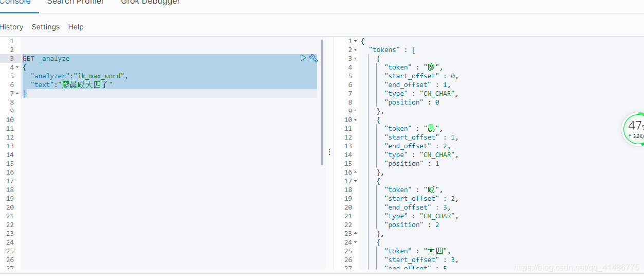Screen dimensions: 644x277
Task: Toggle the fold arrow at editor line 7
Action: click(17, 94)
